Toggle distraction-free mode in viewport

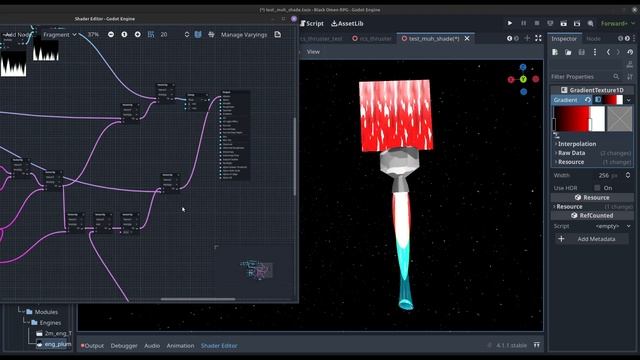click(538, 38)
